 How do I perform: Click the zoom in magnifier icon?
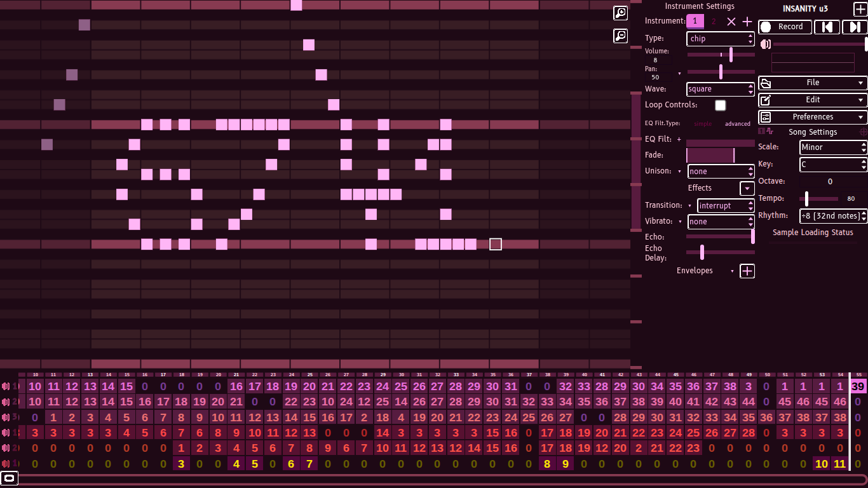coord(620,13)
